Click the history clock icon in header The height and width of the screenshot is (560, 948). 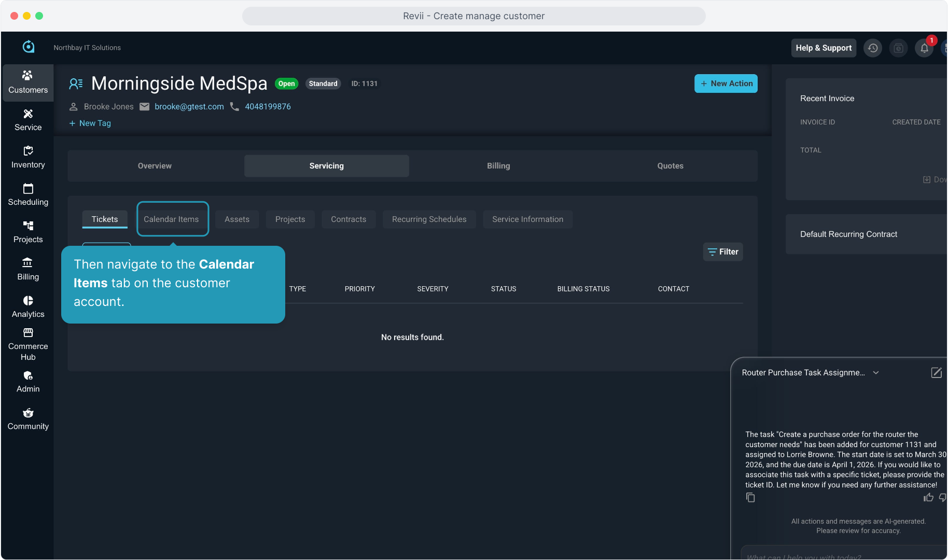[x=873, y=48]
